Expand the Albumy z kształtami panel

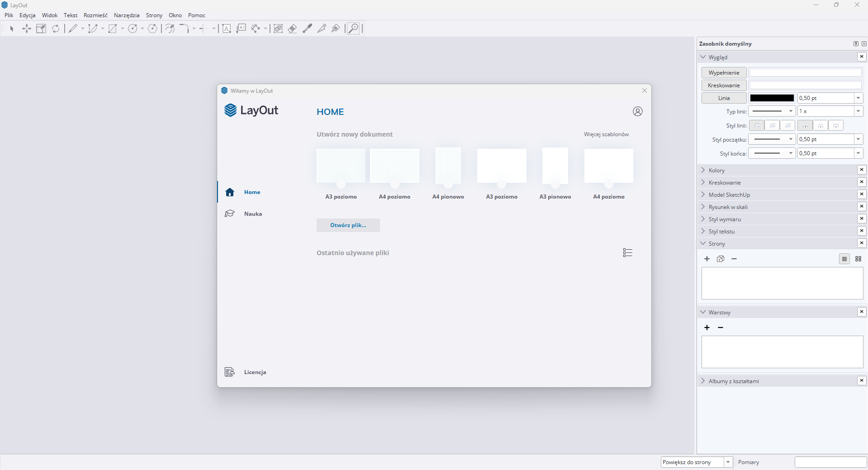pyautogui.click(x=703, y=381)
